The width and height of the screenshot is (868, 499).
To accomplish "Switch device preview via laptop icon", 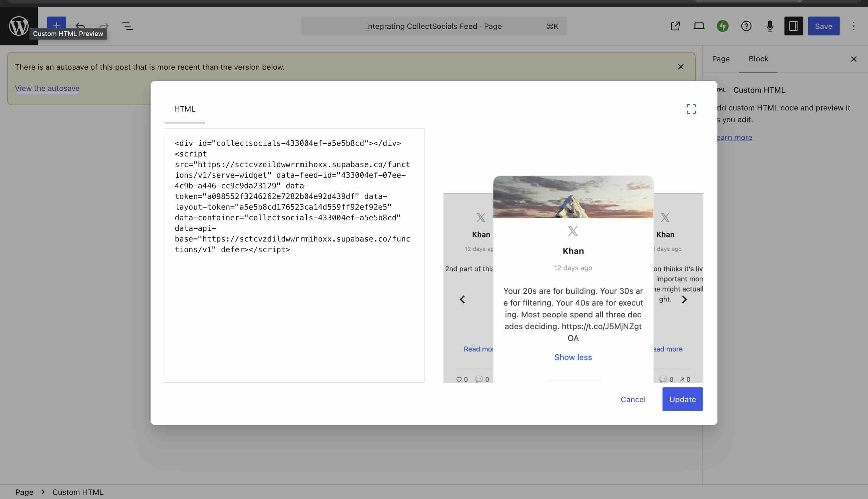I will (x=699, y=26).
